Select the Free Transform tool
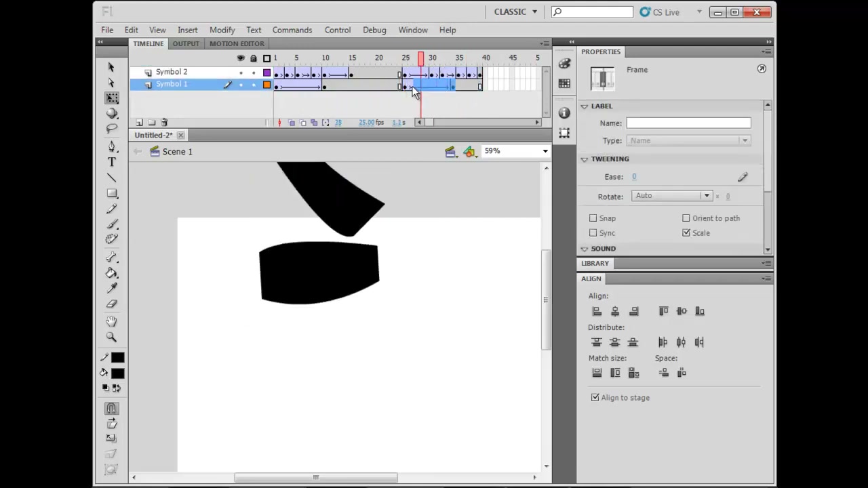Image resolution: width=868 pixels, height=488 pixels. pos(112,98)
